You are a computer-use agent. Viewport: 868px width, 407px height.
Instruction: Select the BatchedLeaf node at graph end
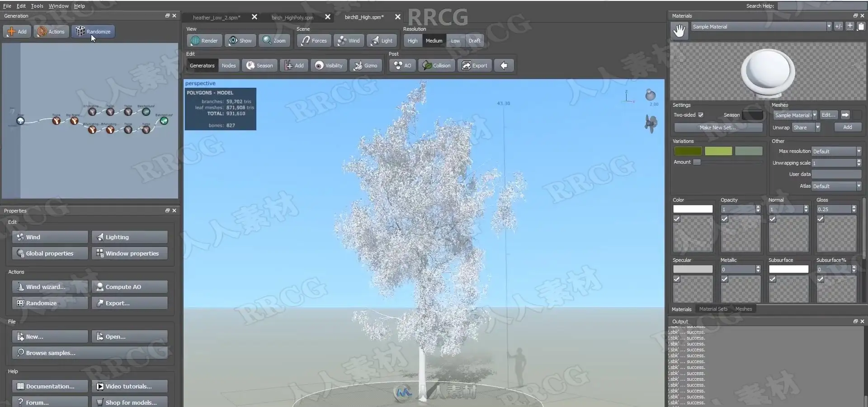coord(164,121)
